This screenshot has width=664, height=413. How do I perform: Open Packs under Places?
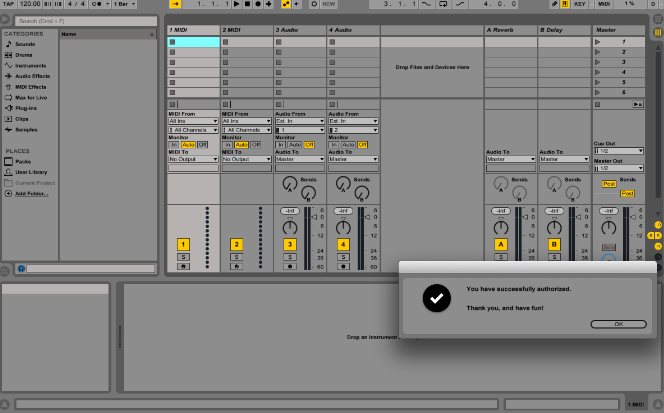23,161
